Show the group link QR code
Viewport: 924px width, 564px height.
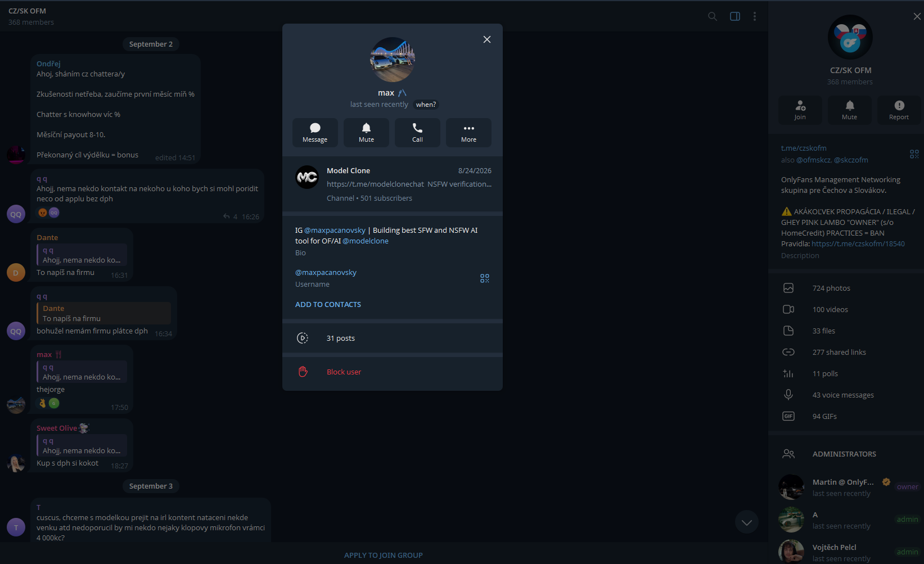914,154
